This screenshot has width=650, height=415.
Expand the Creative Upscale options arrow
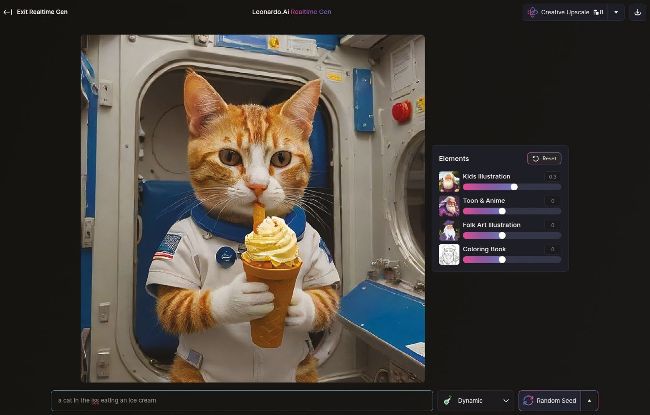[x=616, y=13]
